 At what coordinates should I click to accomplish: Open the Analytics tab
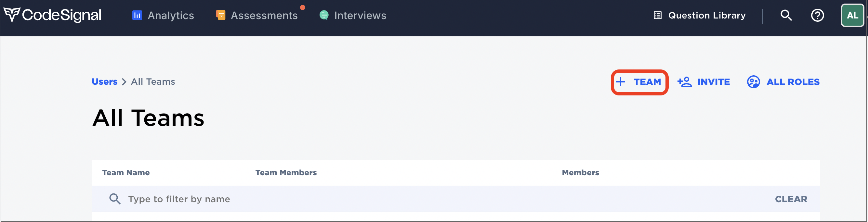pos(163,16)
